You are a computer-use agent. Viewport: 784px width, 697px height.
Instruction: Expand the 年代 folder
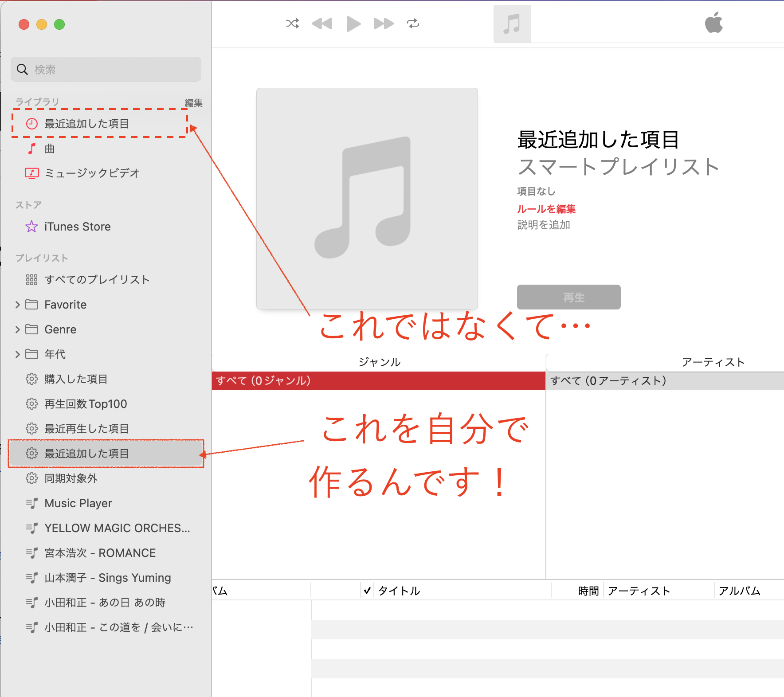pos(18,354)
